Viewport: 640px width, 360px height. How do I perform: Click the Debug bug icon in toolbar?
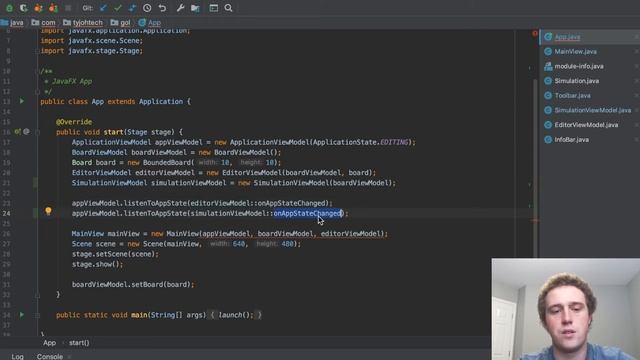click(9, 8)
